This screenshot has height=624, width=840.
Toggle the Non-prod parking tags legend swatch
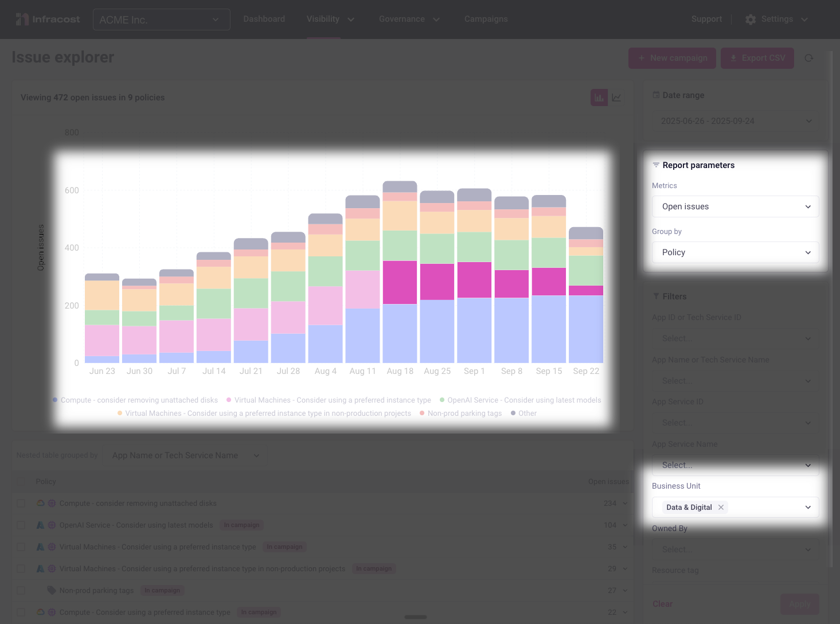(x=422, y=414)
